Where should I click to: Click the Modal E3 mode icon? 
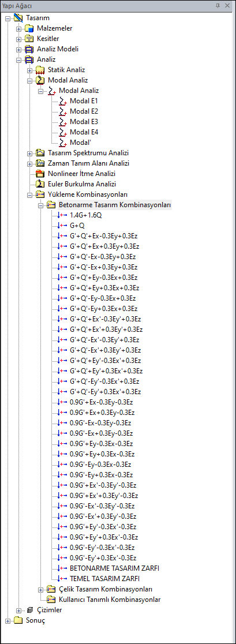[x=62, y=122]
